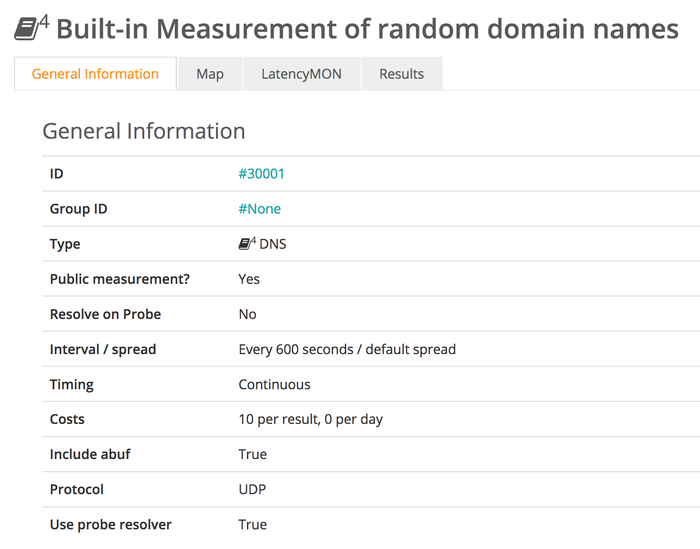Viewport: 700px width, 549px height.
Task: Open the General Information tab
Action: tap(95, 74)
